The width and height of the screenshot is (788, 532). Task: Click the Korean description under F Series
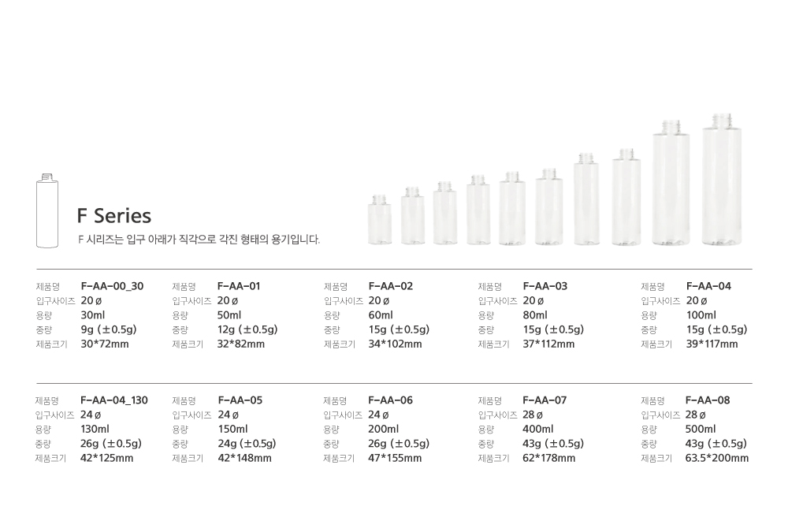click(199, 240)
